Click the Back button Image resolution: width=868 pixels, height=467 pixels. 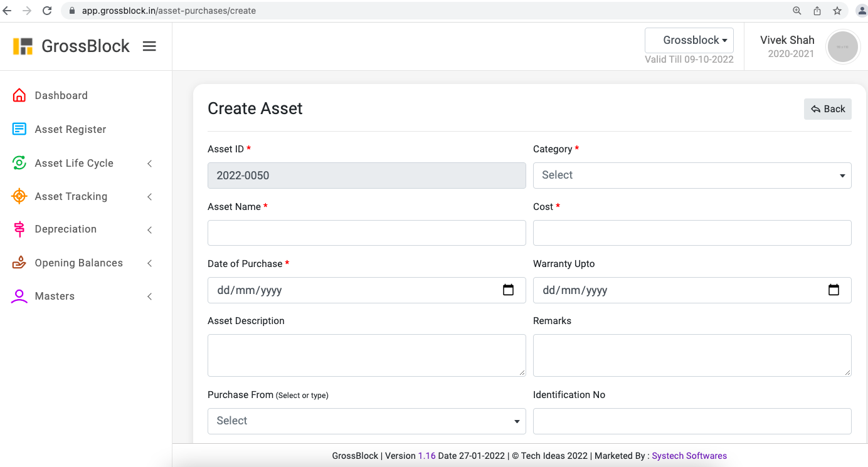827,109
